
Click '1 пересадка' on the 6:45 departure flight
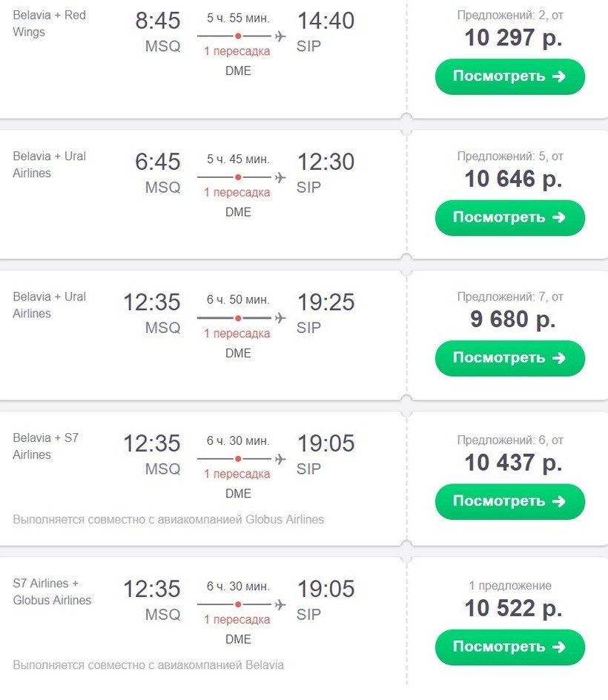(x=237, y=193)
